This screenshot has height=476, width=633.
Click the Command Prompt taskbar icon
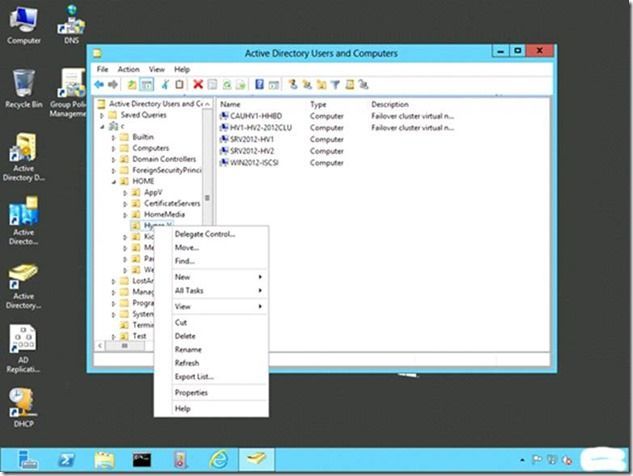pyautogui.click(x=142, y=459)
